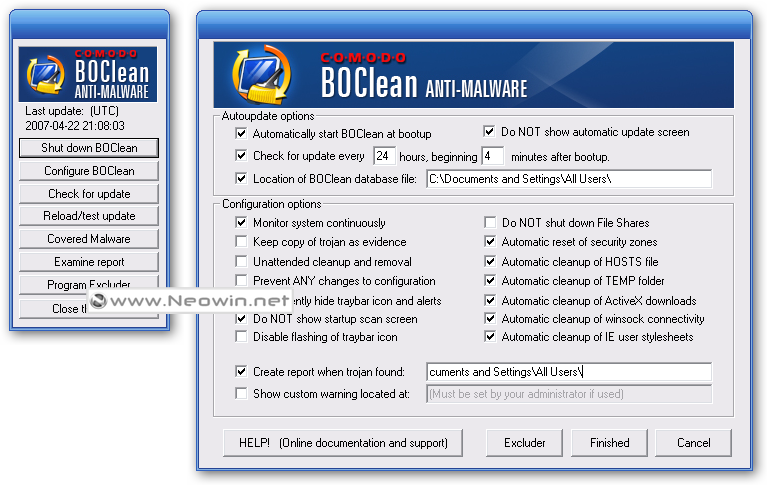Click the BOClean logo in small window
Screen dimensions: 775x487
45,75
